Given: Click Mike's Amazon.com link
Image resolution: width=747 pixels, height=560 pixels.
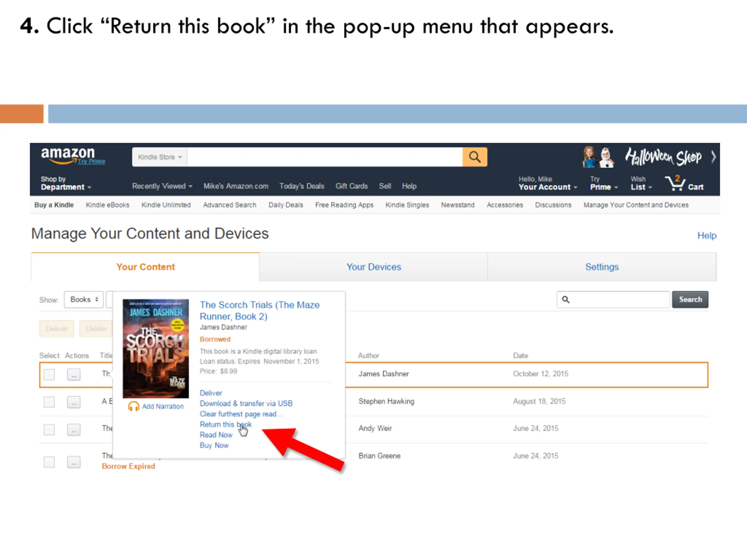Looking at the screenshot, I should click(236, 186).
